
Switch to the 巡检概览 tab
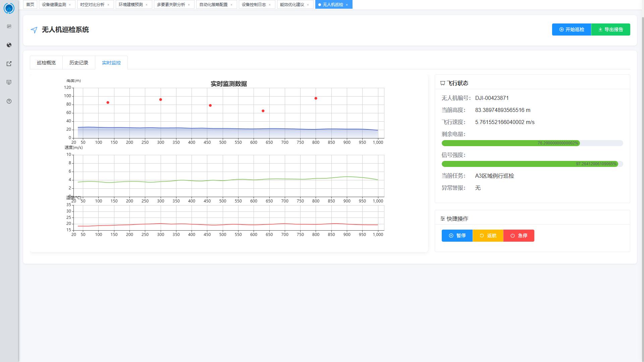46,63
